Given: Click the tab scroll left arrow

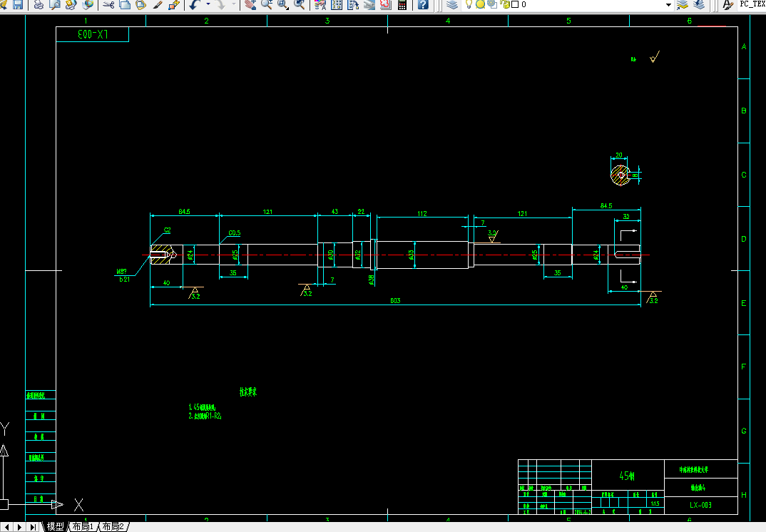Looking at the screenshot, I should 8,527.
